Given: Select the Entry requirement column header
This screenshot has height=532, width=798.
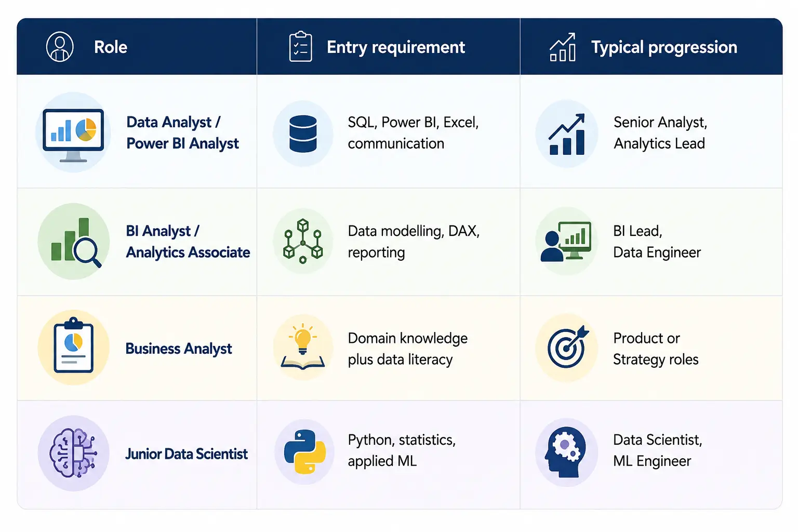Looking at the screenshot, I should pyautogui.click(x=388, y=47).
